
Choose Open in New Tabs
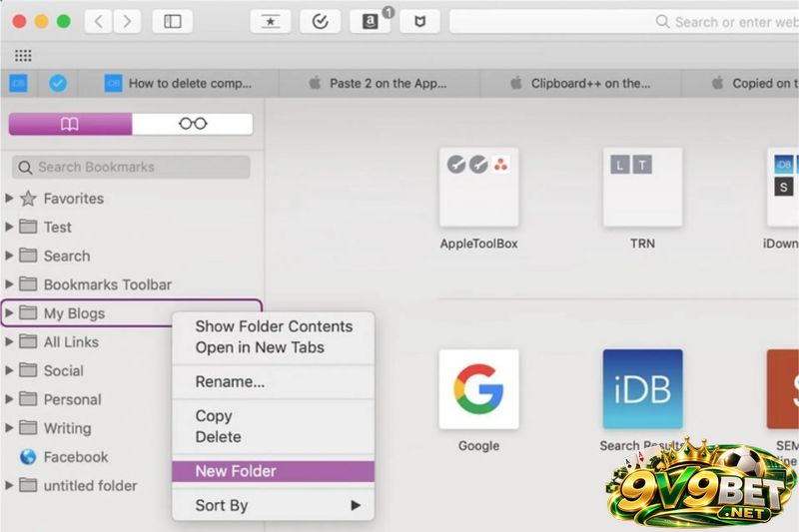pyautogui.click(x=274, y=347)
